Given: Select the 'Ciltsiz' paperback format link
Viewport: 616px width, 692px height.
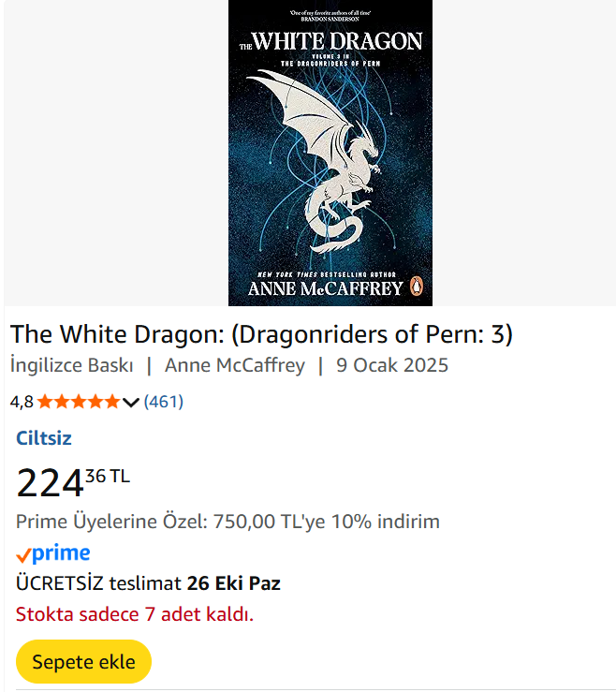Looking at the screenshot, I should point(44,438).
